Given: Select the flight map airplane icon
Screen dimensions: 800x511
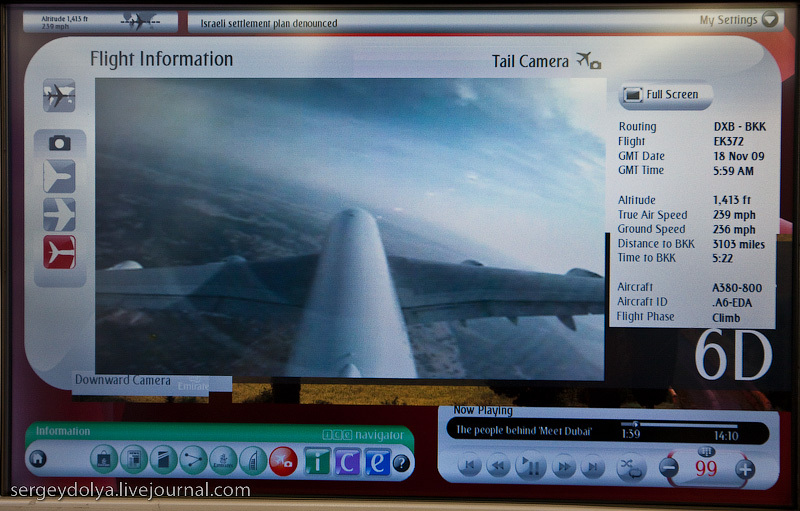Looking at the screenshot, I should pos(59,95).
